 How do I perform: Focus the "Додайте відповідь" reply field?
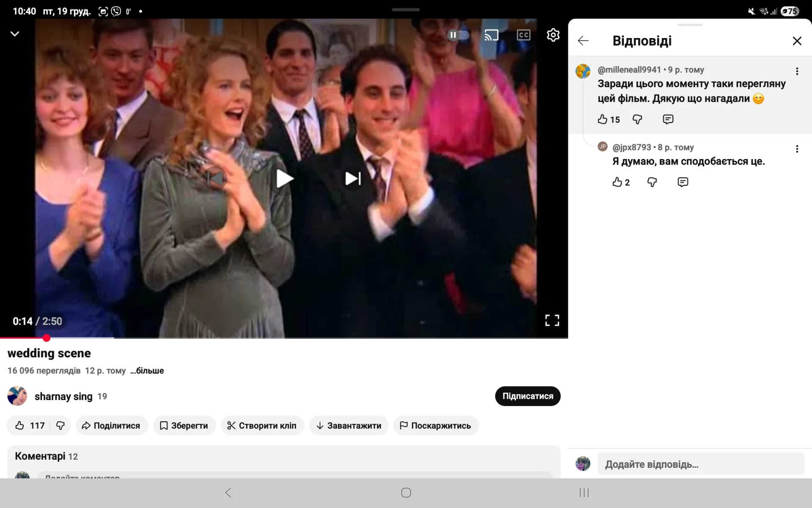click(700, 464)
